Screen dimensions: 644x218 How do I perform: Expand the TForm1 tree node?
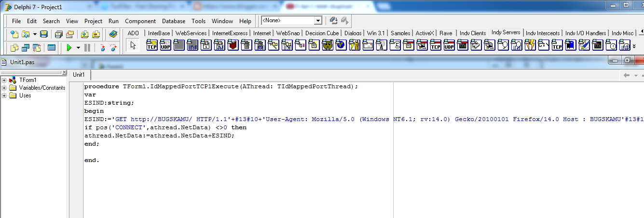point(4,80)
